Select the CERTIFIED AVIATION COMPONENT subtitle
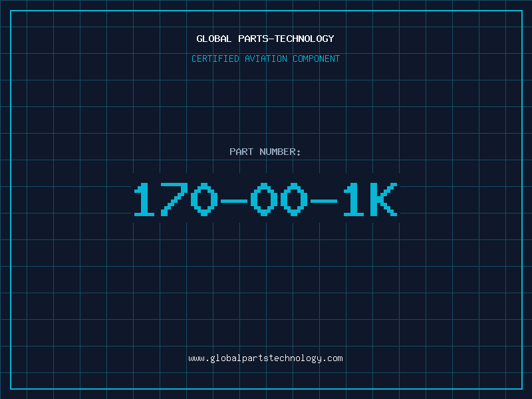The height and width of the screenshot is (399, 532). (265, 59)
